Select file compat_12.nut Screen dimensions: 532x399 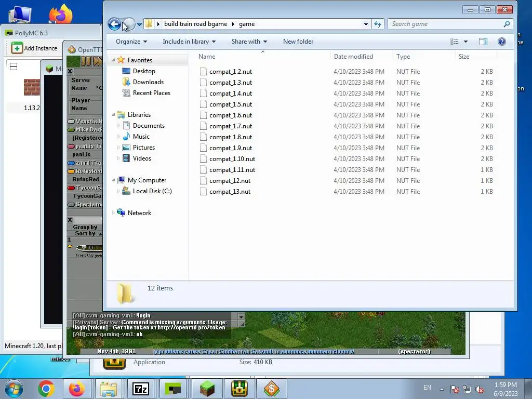click(x=230, y=181)
